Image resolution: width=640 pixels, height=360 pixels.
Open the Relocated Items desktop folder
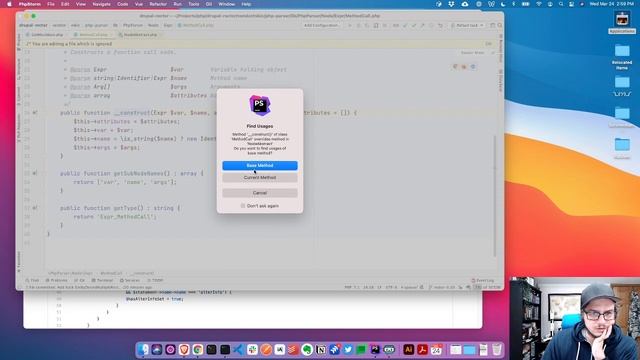click(x=622, y=57)
